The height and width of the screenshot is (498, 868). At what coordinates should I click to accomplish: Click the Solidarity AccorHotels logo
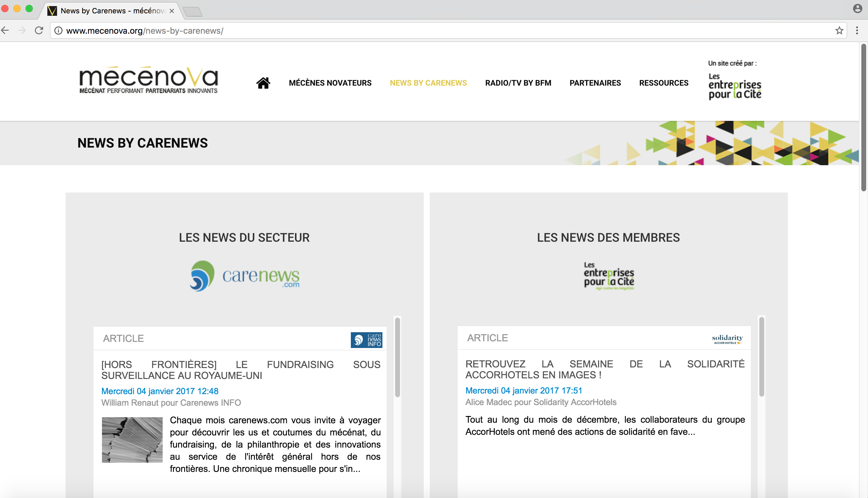tap(727, 339)
